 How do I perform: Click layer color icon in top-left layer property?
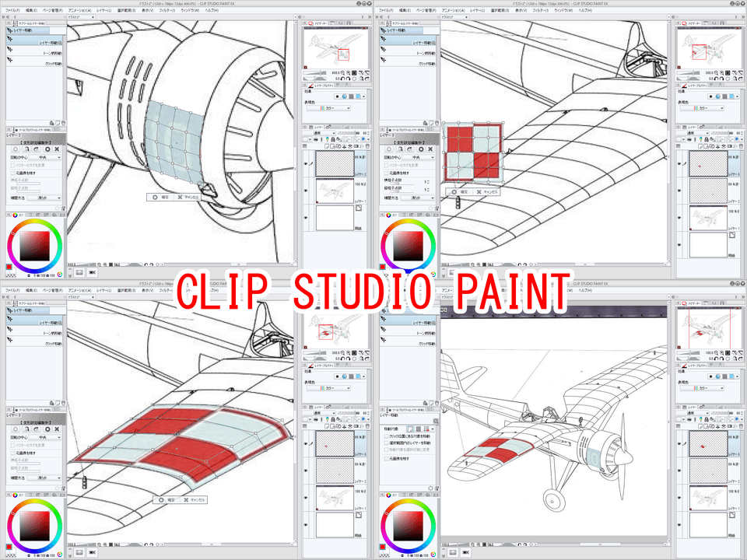coord(358,96)
